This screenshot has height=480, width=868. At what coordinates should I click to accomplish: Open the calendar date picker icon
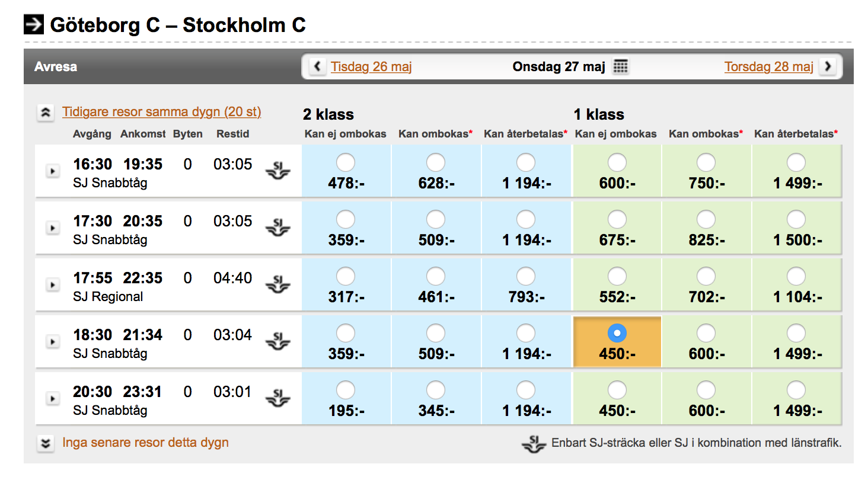pyautogui.click(x=620, y=66)
